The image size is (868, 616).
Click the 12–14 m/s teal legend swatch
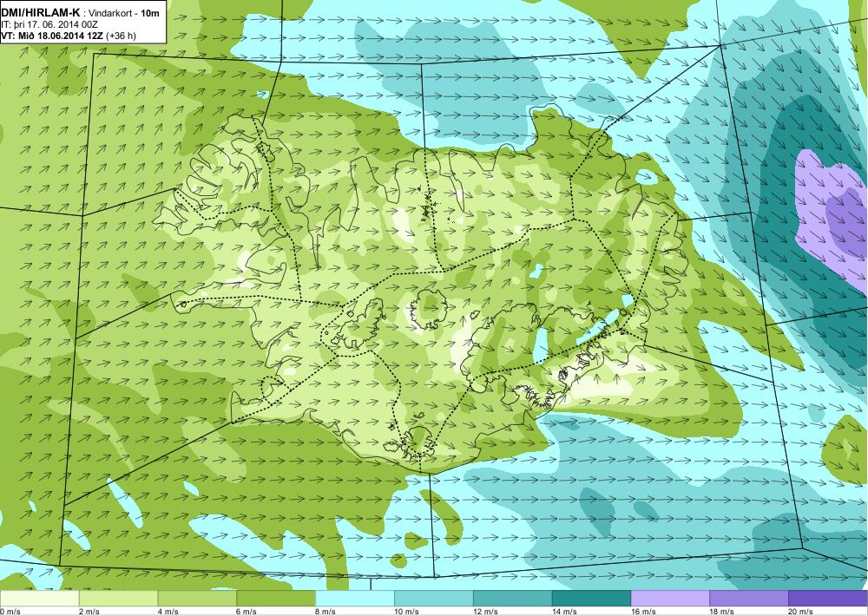coord(513,599)
